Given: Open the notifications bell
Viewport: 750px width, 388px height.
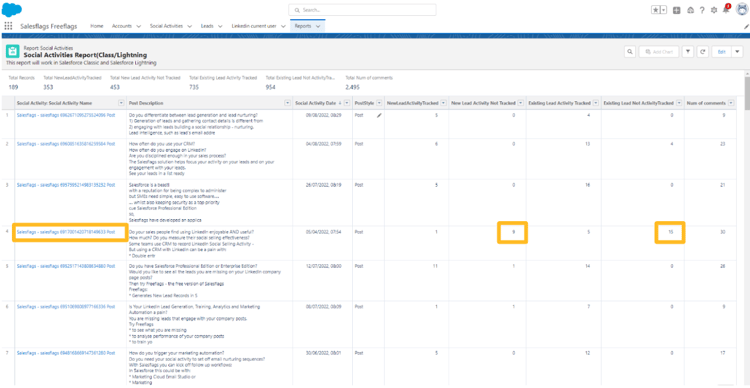Looking at the screenshot, I should [x=726, y=9].
